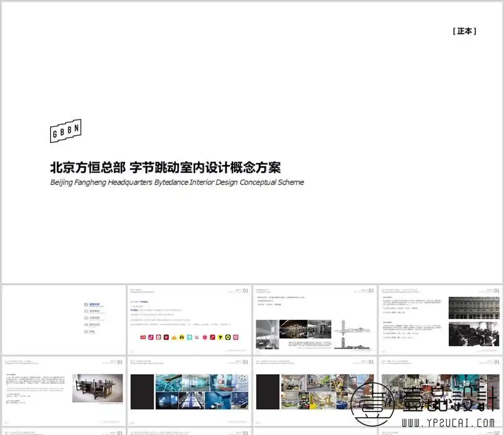Click the wooden table photo

click(x=98, y=388)
